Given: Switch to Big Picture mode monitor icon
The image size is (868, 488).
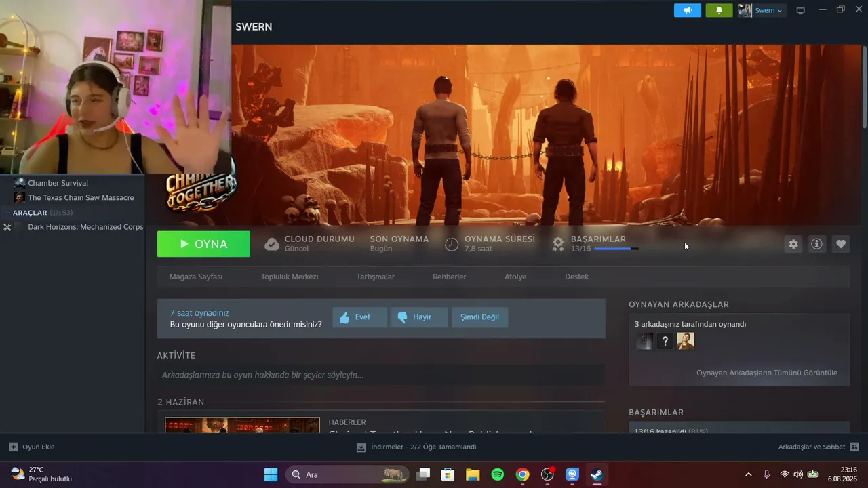Looking at the screenshot, I should pyautogui.click(x=800, y=10).
